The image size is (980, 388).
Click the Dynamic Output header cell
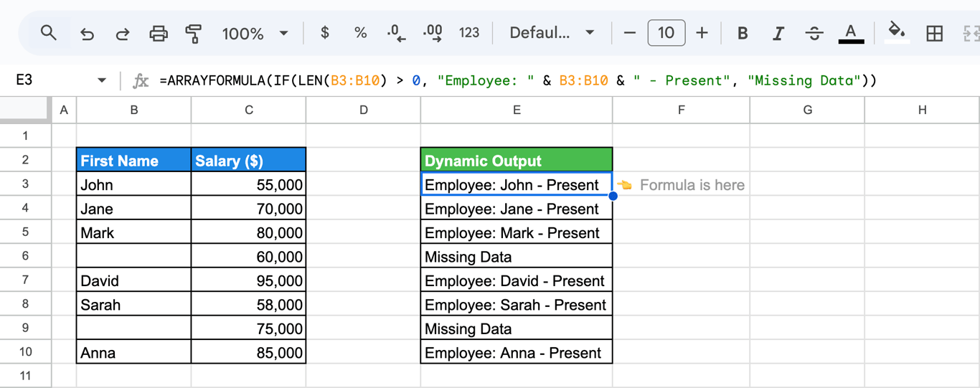(517, 160)
